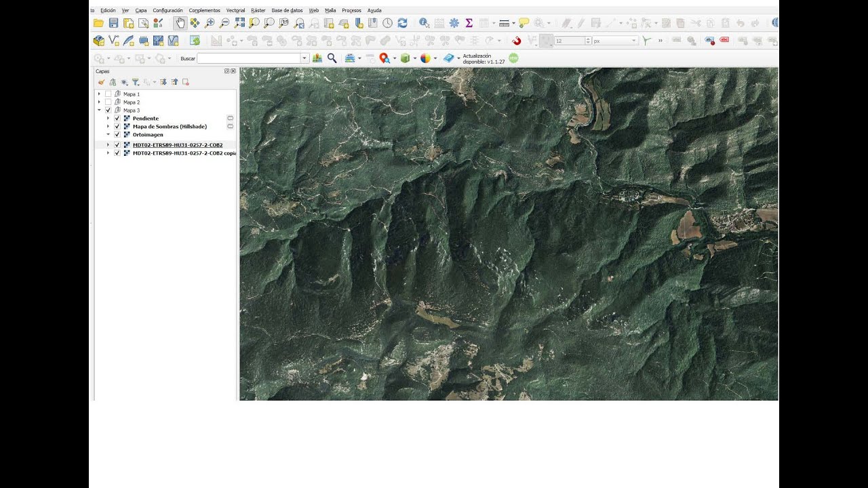Open the Buscar combo box dropdown
The image size is (868, 488).
(x=304, y=58)
